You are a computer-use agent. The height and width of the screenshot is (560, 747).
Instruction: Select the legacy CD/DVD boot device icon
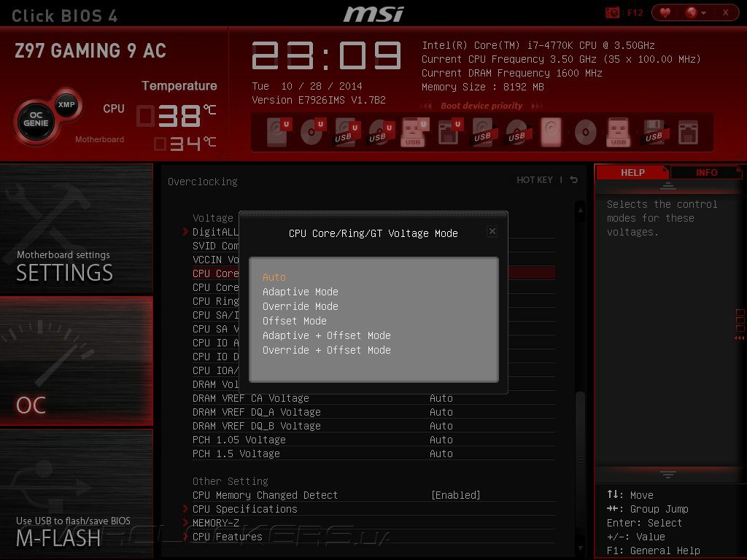tap(586, 132)
